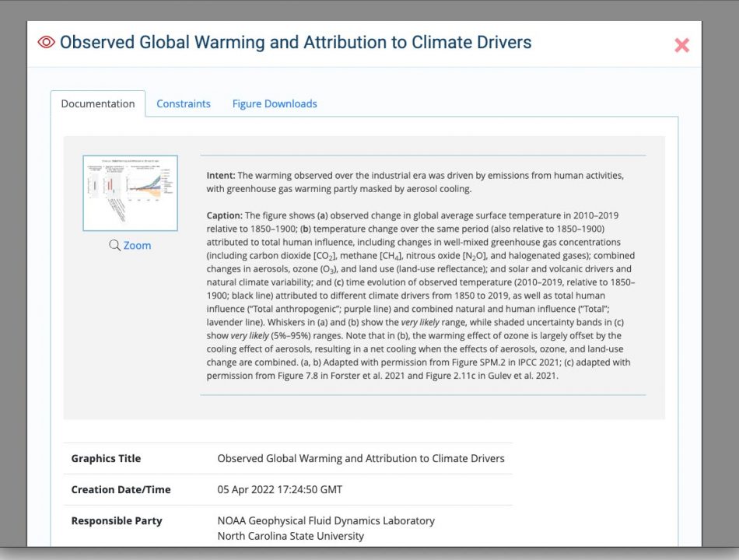
Task: Click the red eye icon beside the title
Action: tap(46, 43)
